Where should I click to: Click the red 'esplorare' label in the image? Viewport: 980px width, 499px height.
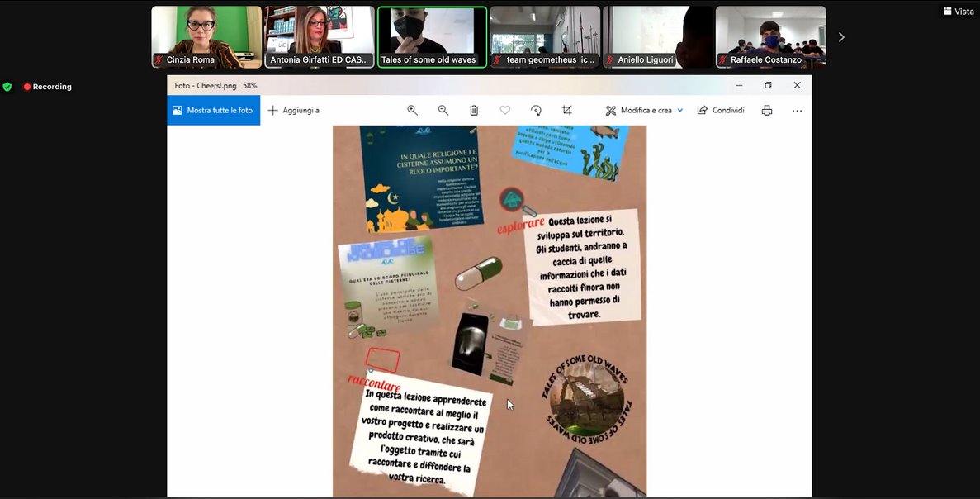[521, 225]
